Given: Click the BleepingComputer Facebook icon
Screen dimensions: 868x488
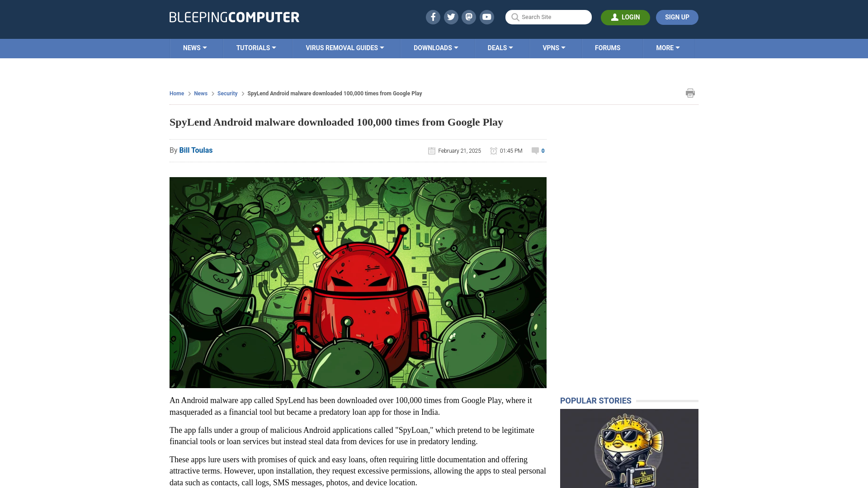Looking at the screenshot, I should click(433, 17).
